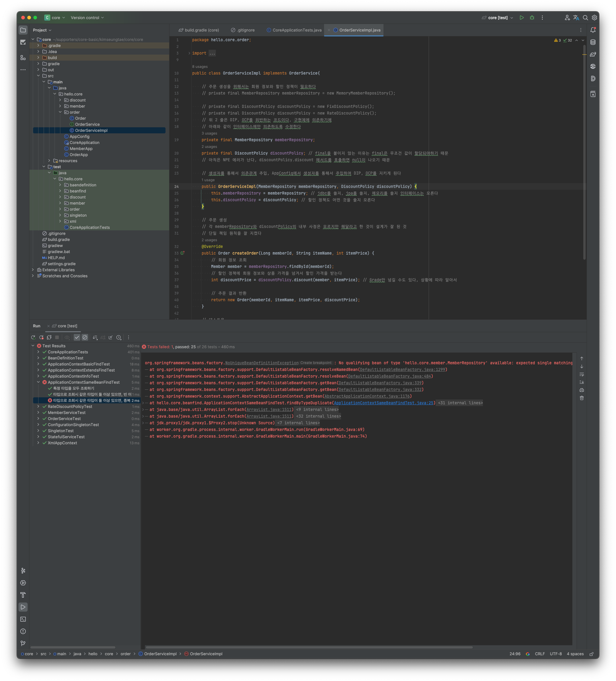Toggle show ignored tests
The image size is (616, 681).
(85, 337)
